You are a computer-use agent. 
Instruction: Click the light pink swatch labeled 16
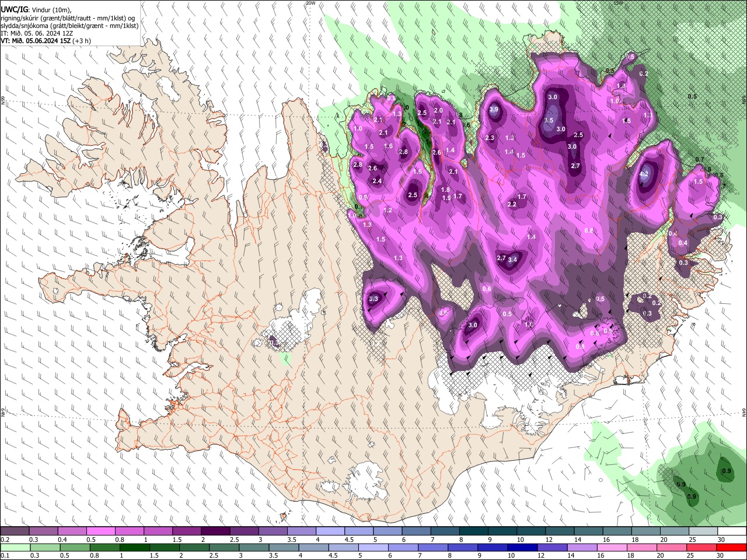point(612,547)
